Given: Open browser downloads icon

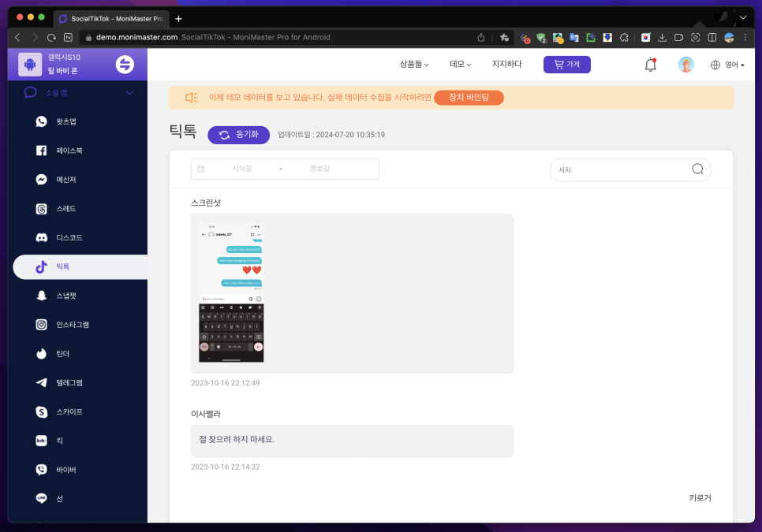Looking at the screenshot, I should pos(662,37).
